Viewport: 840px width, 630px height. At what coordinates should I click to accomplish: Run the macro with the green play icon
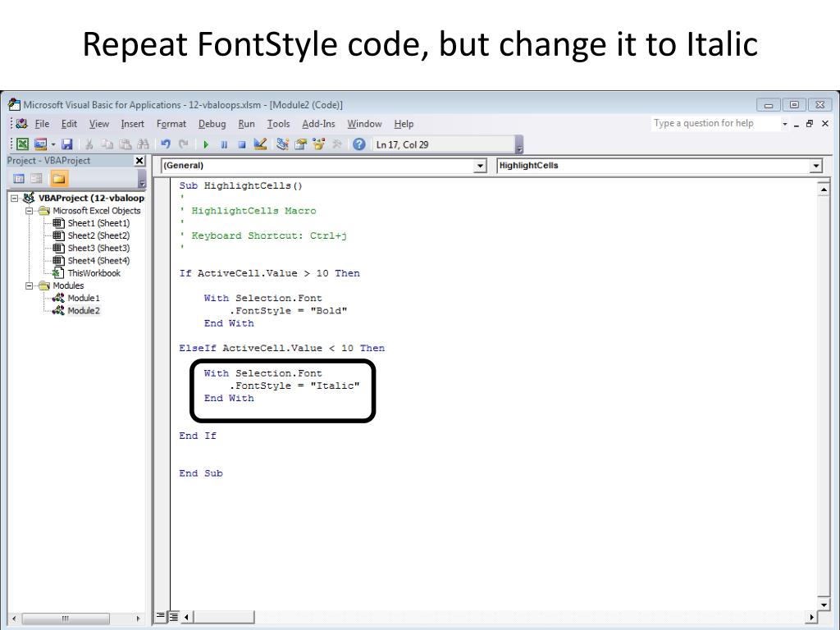click(x=206, y=144)
